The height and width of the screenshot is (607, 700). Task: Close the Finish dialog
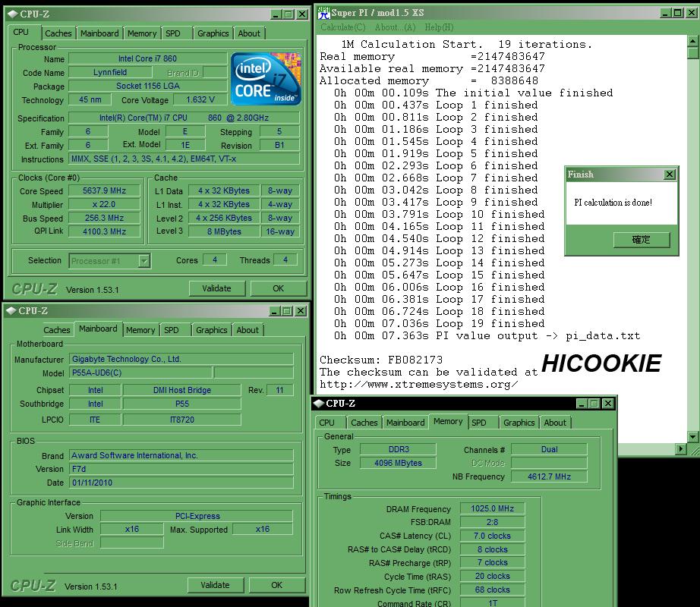(x=670, y=175)
